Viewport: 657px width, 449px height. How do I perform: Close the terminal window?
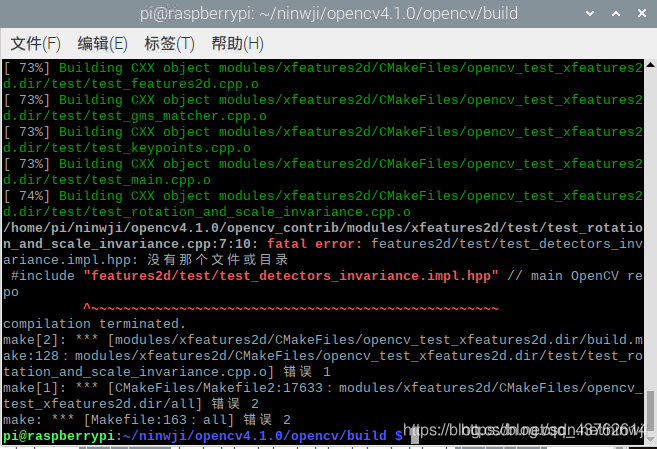pos(642,13)
